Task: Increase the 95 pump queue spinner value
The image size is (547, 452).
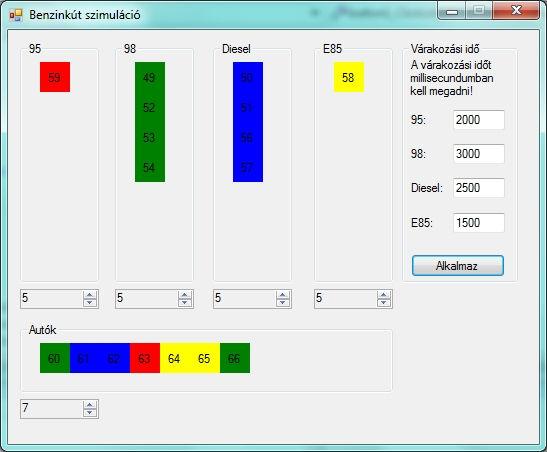Action: pos(90,295)
